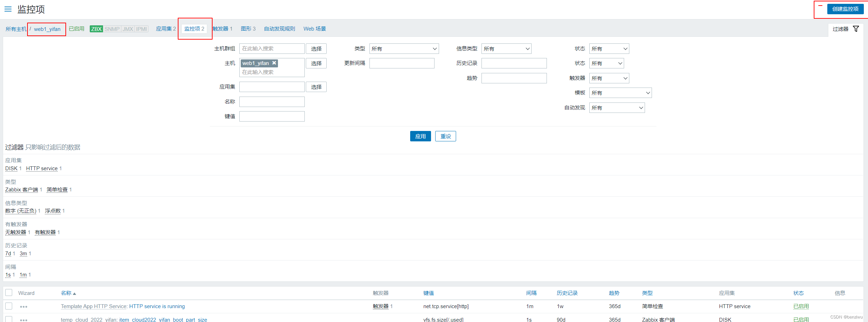Image resolution: width=868 pixels, height=322 pixels.
Task: Check the HTTP service is running row
Action: (x=9, y=306)
